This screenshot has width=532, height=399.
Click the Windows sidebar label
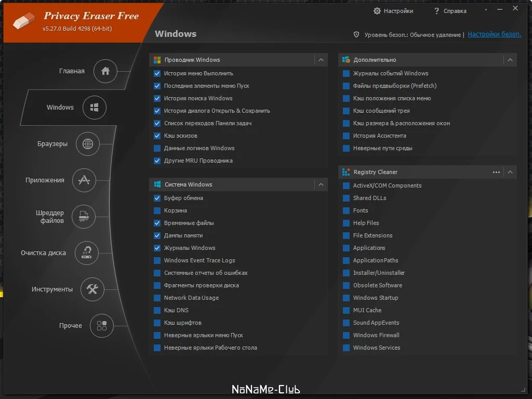60,108
